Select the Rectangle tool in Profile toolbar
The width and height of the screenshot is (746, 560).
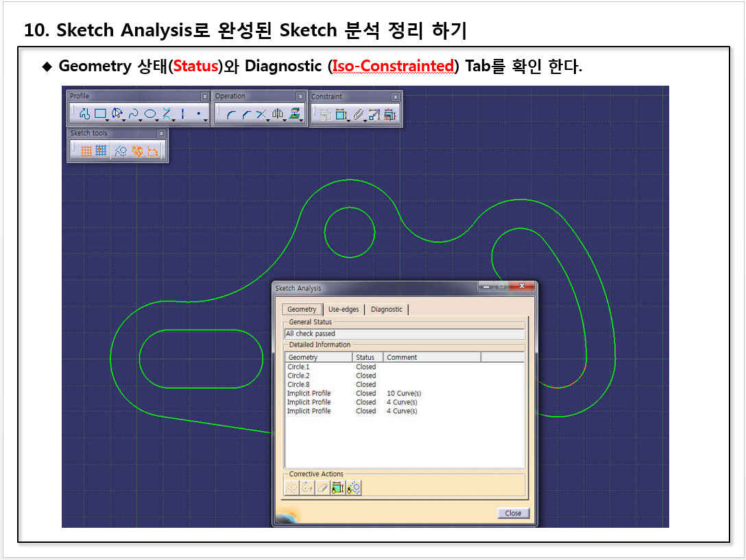click(x=100, y=114)
